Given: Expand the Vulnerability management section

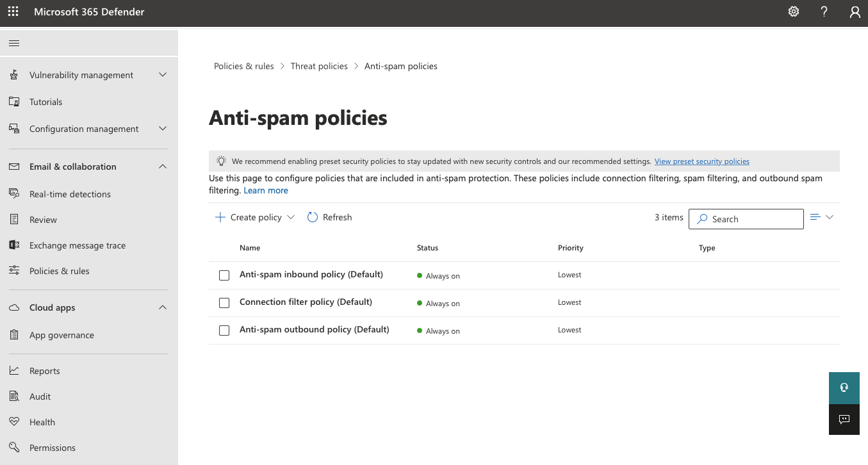Looking at the screenshot, I should click(x=163, y=75).
